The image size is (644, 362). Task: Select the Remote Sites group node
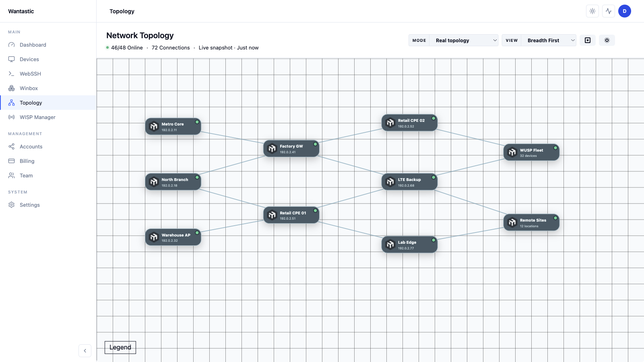point(531,222)
